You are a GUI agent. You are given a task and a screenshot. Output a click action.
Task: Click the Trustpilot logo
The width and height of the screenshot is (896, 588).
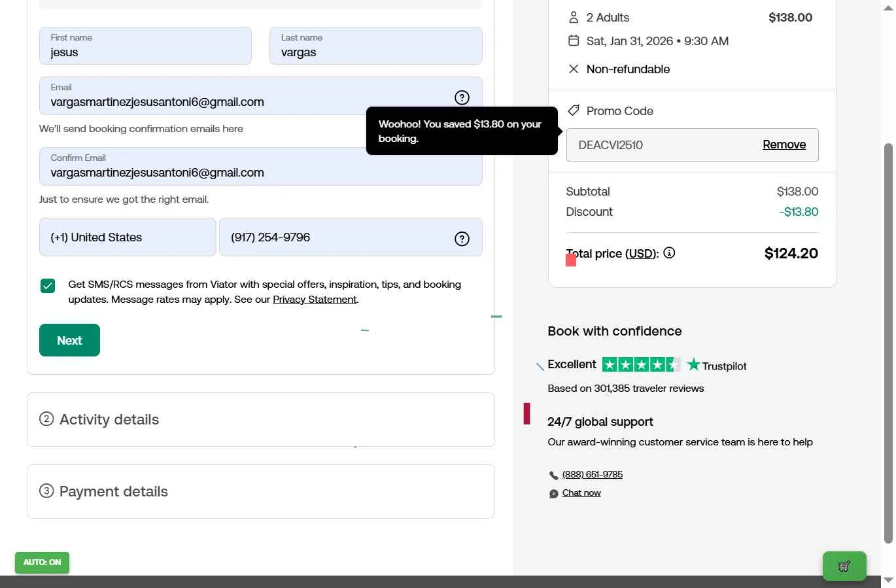(x=717, y=365)
